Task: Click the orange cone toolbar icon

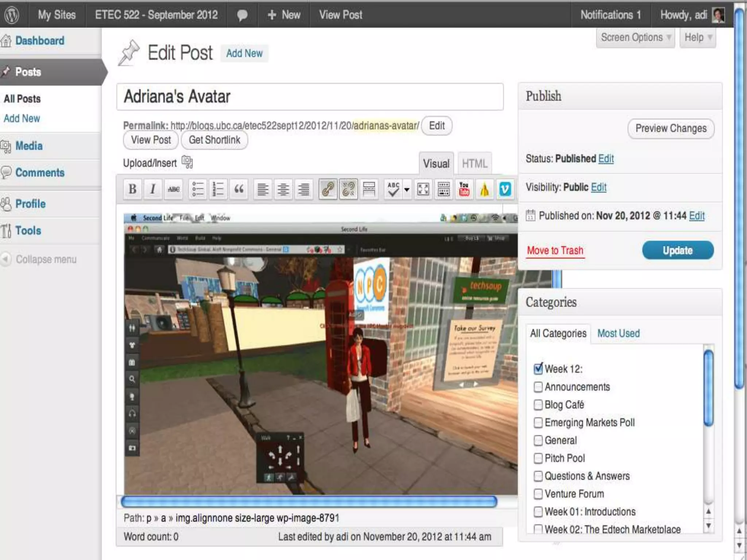Action: 485,189
